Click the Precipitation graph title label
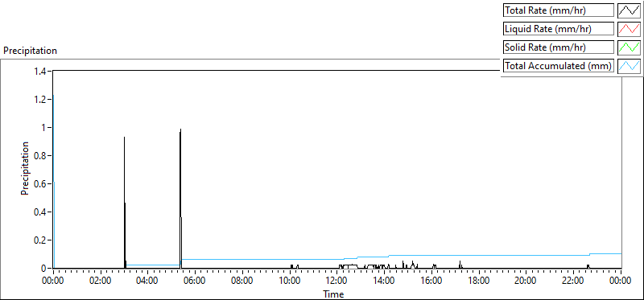 click(30, 51)
